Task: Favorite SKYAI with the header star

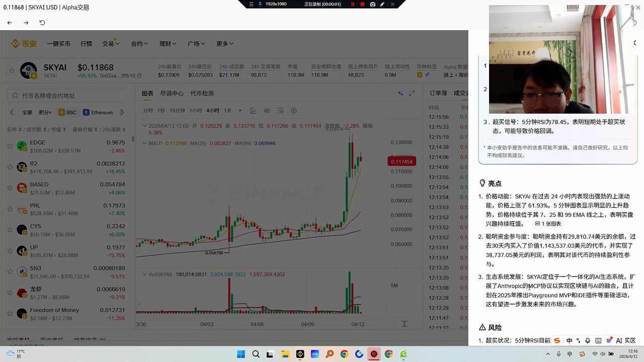Action: tap(12, 71)
